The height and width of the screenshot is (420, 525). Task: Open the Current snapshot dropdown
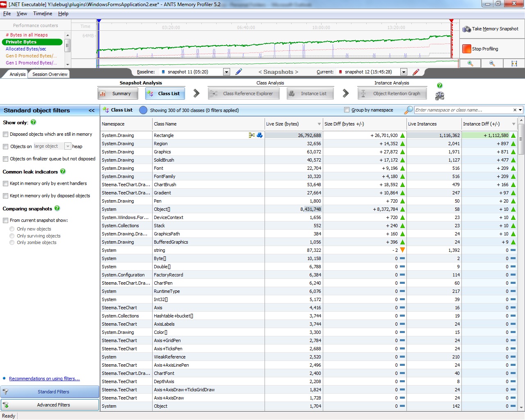404,72
